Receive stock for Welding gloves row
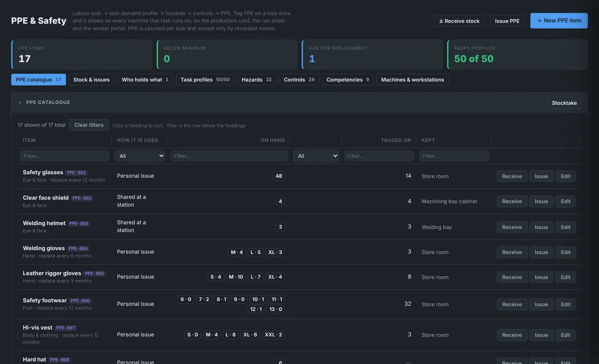The image size is (599, 364). pyautogui.click(x=512, y=252)
